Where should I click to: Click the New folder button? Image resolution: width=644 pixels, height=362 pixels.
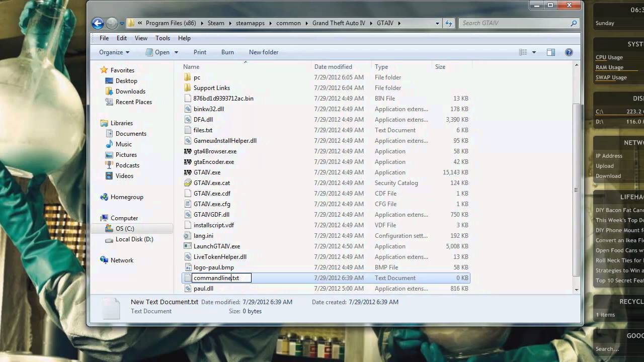click(264, 52)
